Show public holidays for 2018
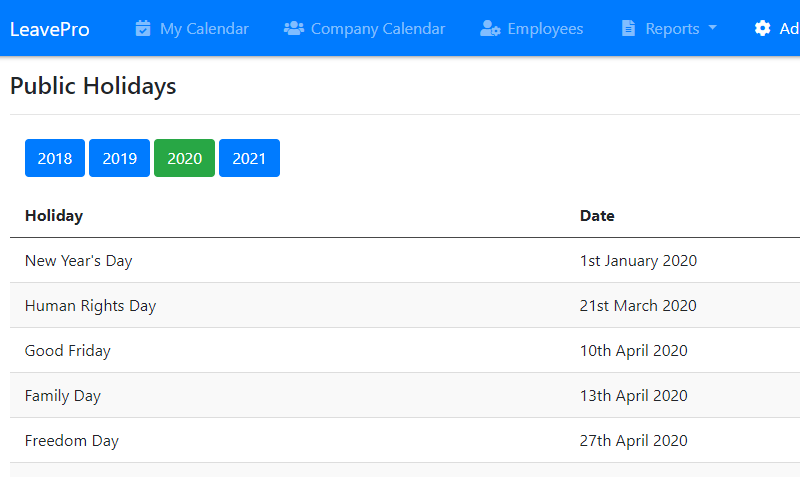This screenshot has width=800, height=477. point(55,158)
